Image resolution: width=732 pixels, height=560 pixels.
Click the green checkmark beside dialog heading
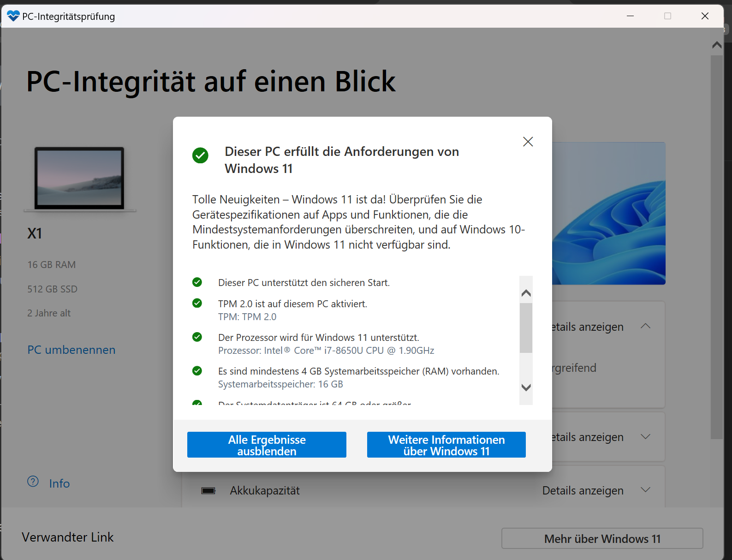pos(200,155)
